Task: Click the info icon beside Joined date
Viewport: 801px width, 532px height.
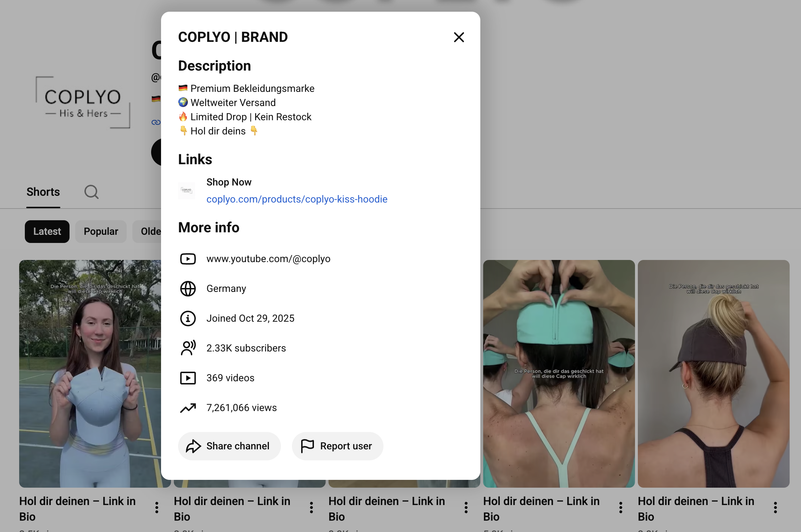Action: pos(188,318)
